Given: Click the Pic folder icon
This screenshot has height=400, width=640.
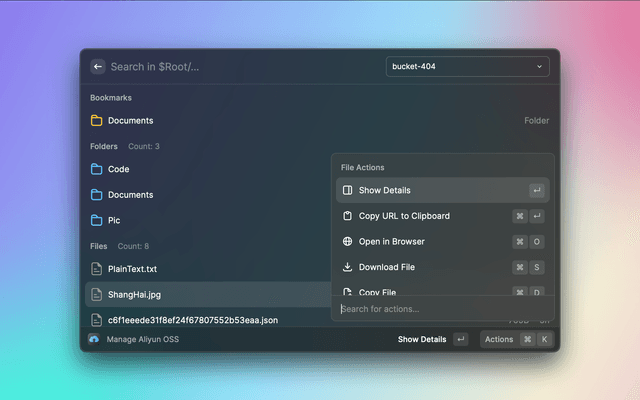Looking at the screenshot, I should pyautogui.click(x=97, y=220).
